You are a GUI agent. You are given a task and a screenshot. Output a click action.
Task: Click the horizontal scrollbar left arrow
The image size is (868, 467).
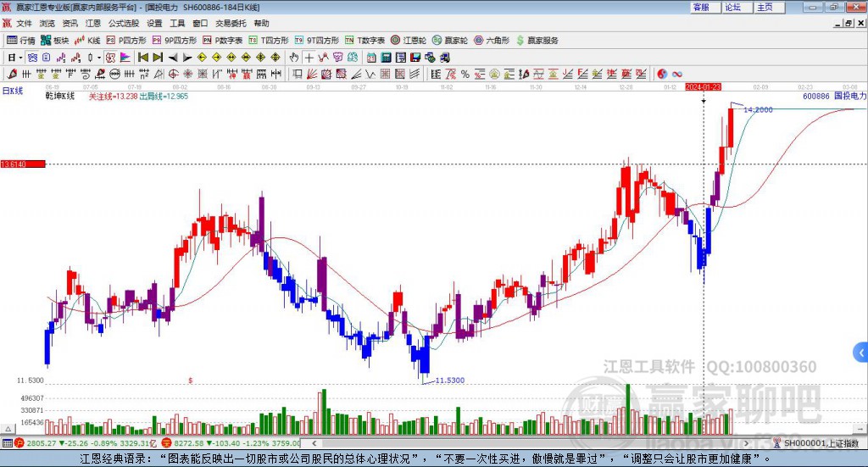[x=314, y=443]
